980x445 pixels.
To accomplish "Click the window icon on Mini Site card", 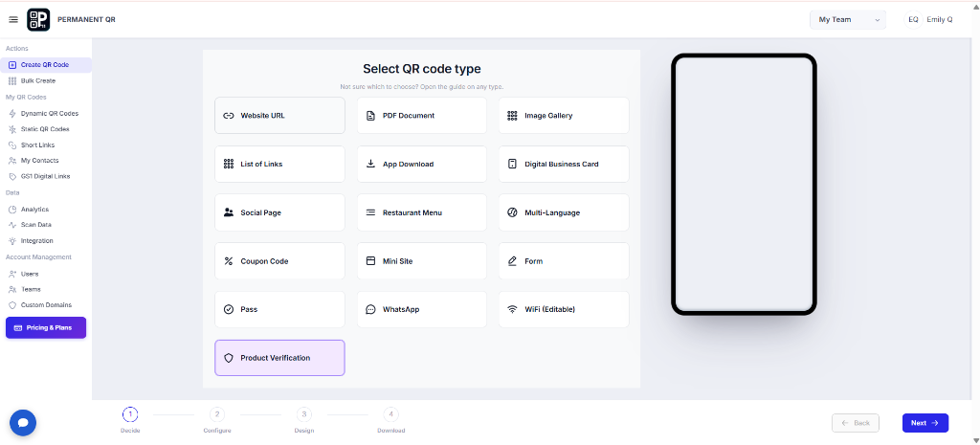I will 370,261.
